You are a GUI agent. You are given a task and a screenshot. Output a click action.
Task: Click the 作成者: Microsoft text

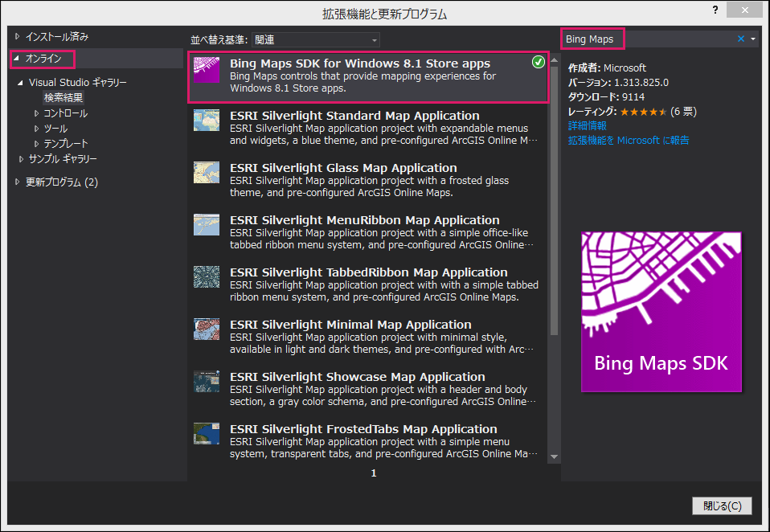[x=607, y=68]
